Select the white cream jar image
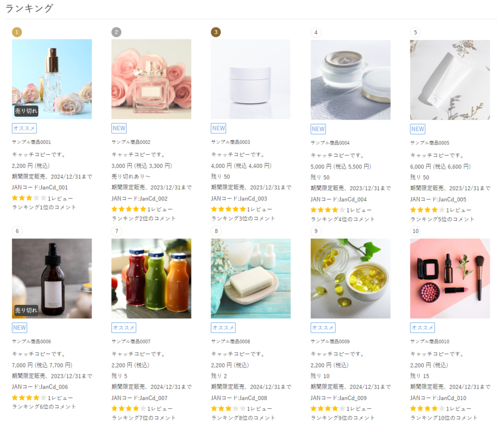The height and width of the screenshot is (432, 504). click(x=251, y=79)
